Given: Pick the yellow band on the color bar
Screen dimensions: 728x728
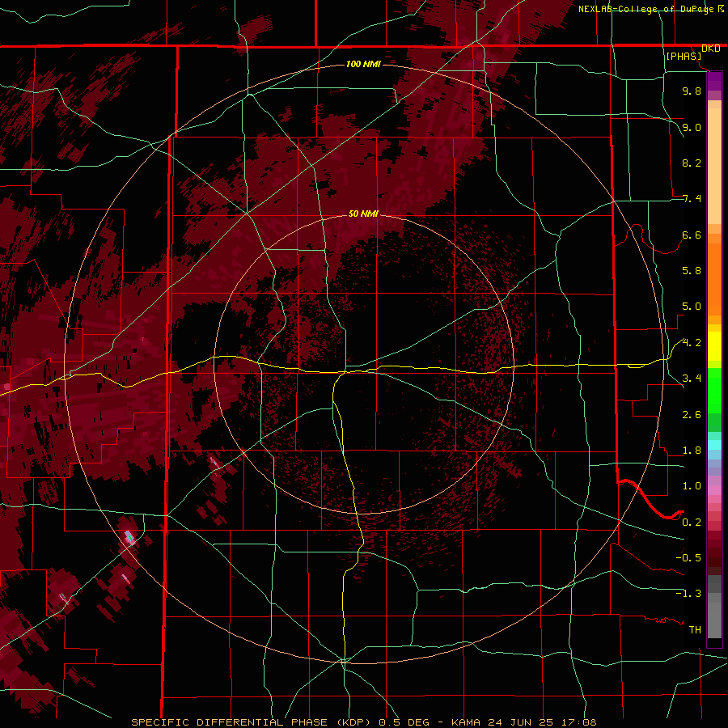Looking at the screenshot, I should (714, 346).
